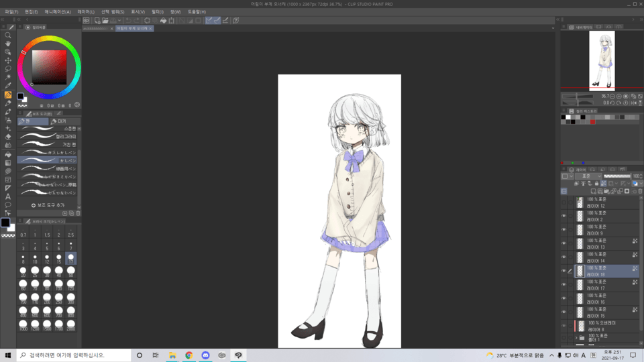Screen dimensions: 644x362
Task: Select the Airbrush tool
Action: (x=8, y=120)
